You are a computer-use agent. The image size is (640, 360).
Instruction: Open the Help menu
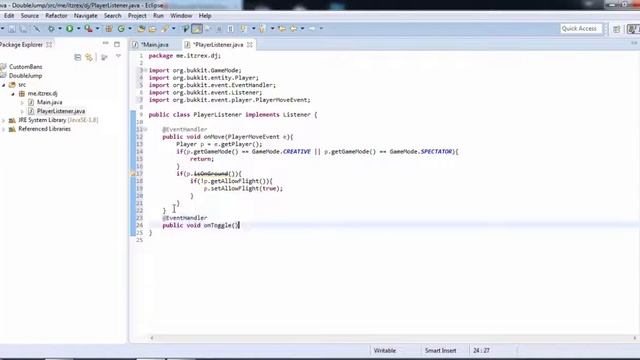pyautogui.click(x=205, y=16)
